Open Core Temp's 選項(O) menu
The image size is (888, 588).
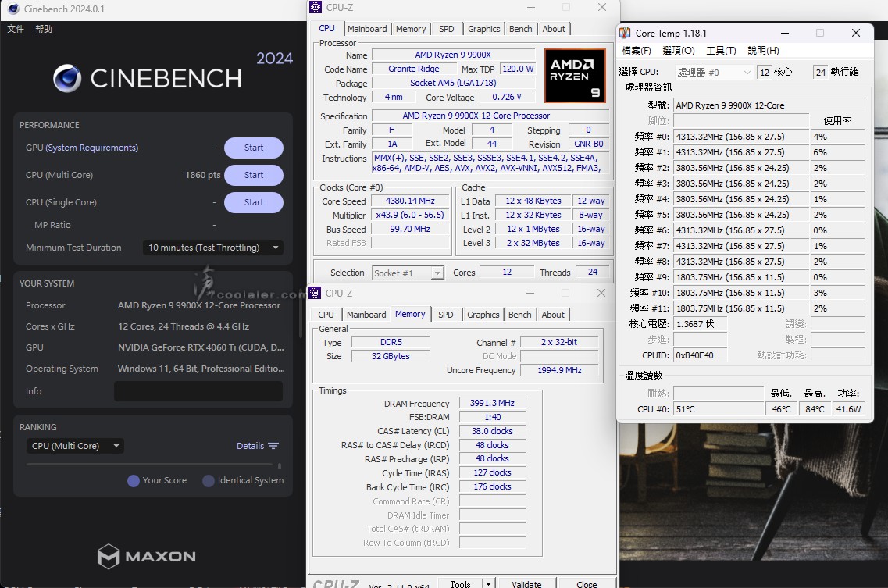(679, 51)
